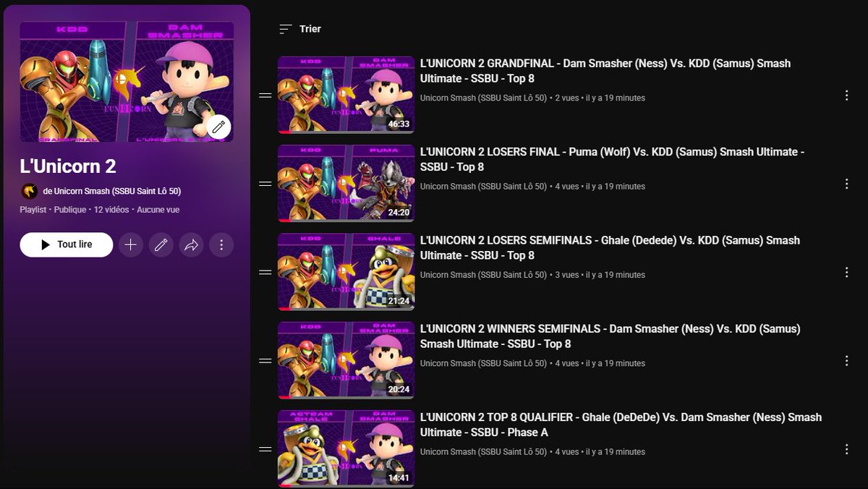Click channel name under LOSERS SEMIFINALS video
This screenshot has height=489, width=868.
click(483, 275)
